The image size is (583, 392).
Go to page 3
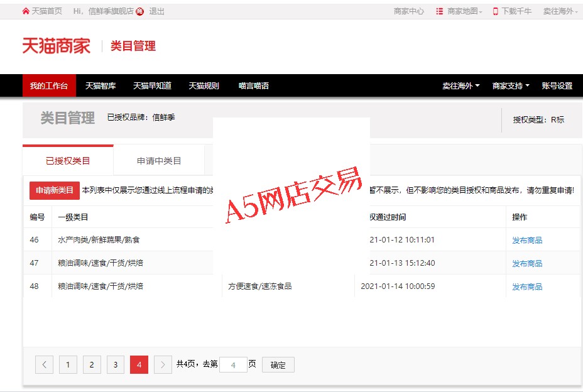116,364
